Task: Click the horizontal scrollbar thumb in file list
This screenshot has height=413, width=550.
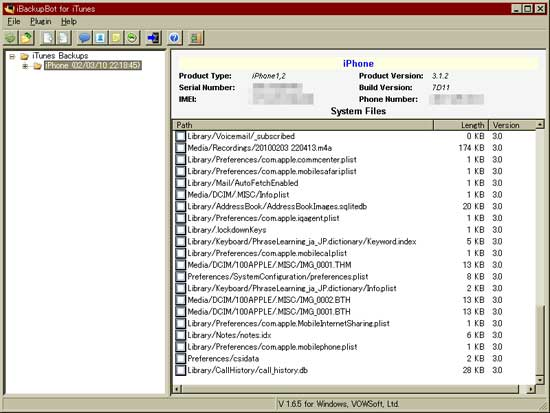Action: click(350, 389)
